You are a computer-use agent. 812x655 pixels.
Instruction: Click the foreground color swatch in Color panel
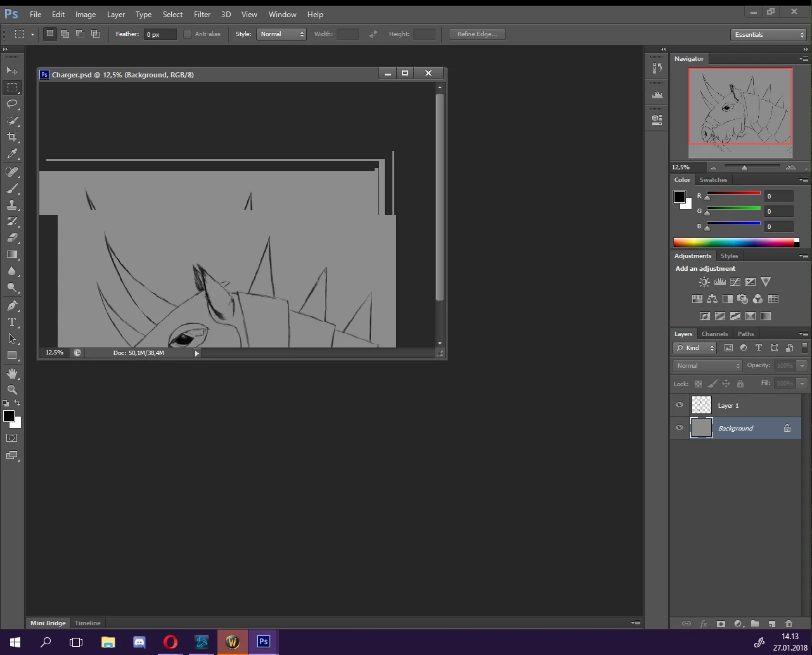[x=679, y=197]
